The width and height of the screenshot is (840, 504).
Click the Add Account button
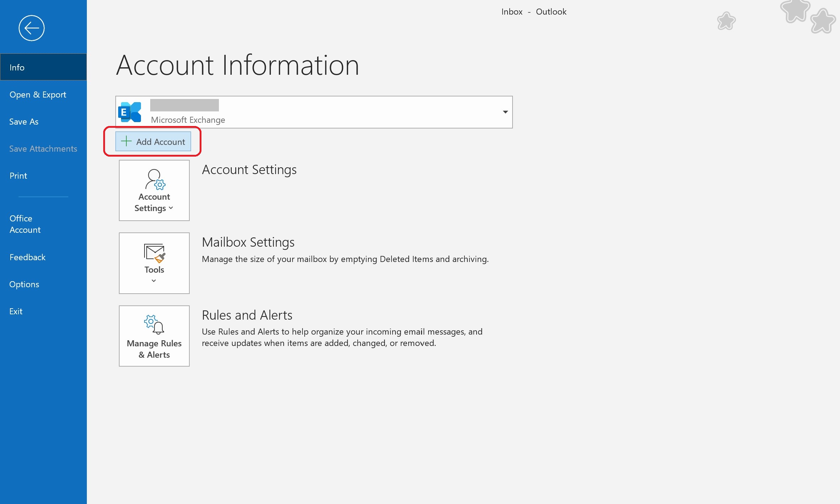pos(153,141)
